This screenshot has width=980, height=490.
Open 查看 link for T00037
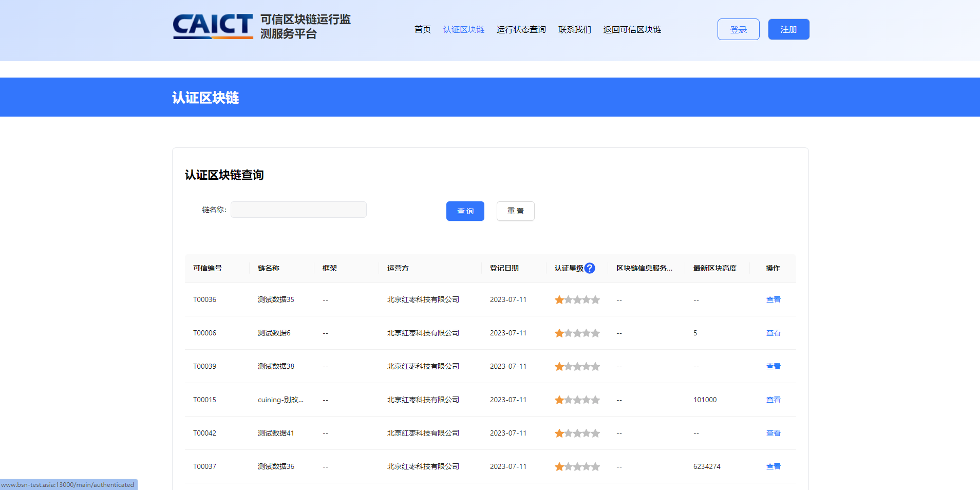coord(773,466)
